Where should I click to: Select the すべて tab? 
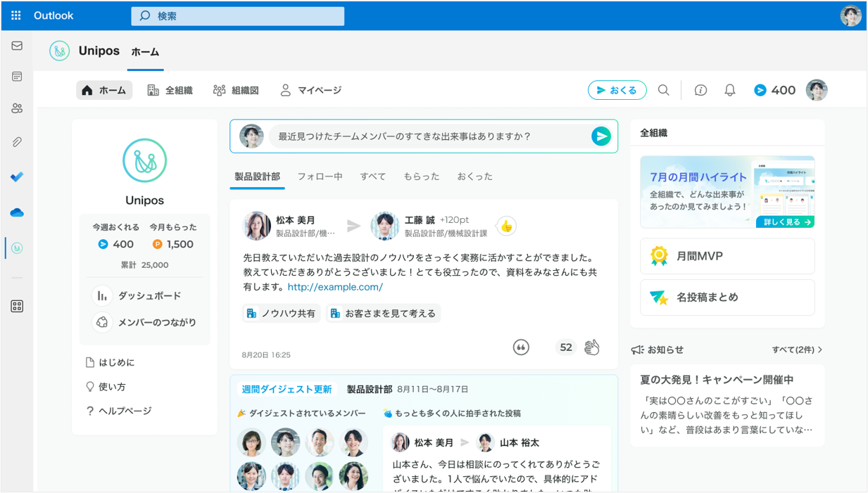[x=373, y=177]
